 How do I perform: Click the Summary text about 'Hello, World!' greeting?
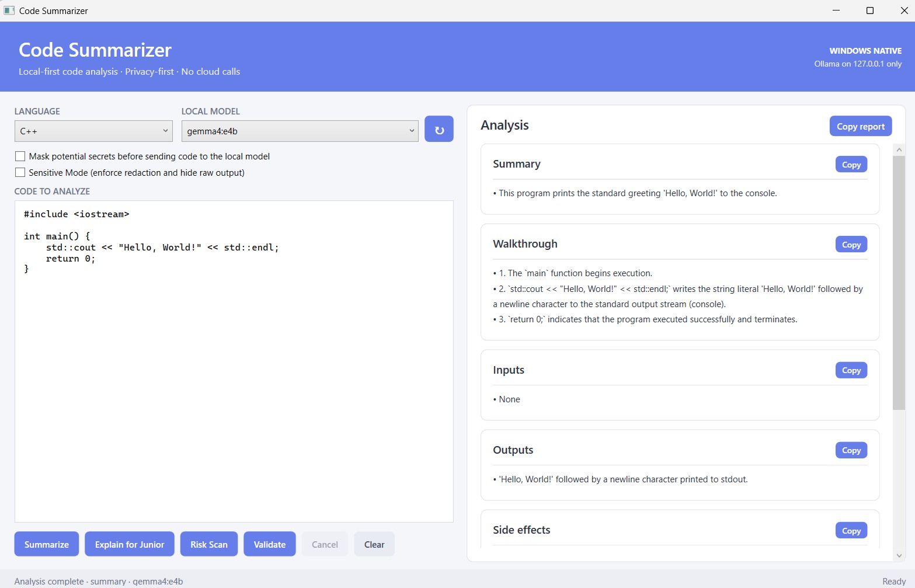pyautogui.click(x=635, y=193)
